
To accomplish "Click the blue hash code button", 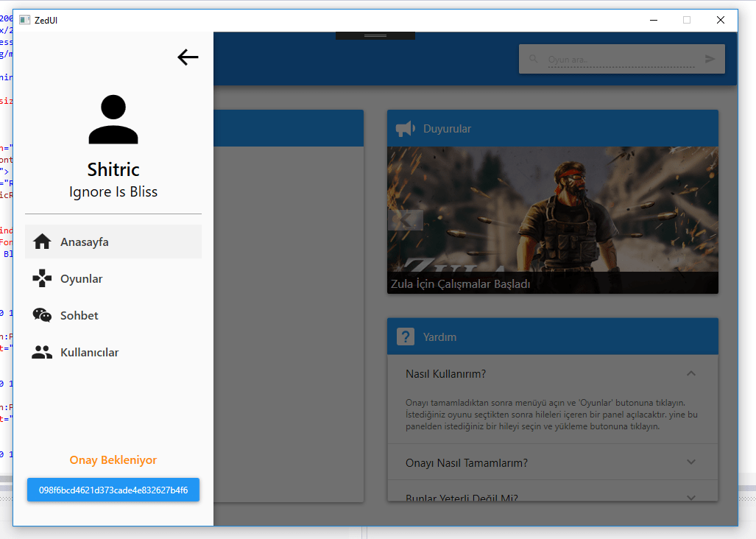I will (113, 490).
